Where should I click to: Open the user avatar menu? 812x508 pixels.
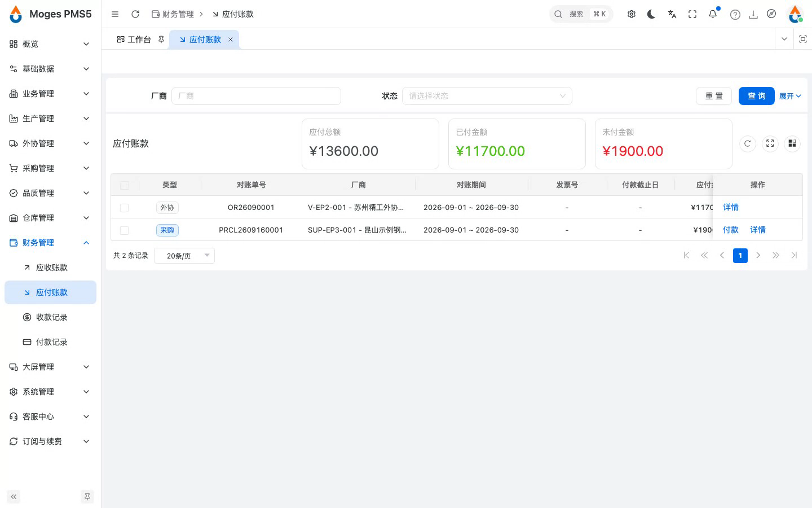click(x=795, y=14)
